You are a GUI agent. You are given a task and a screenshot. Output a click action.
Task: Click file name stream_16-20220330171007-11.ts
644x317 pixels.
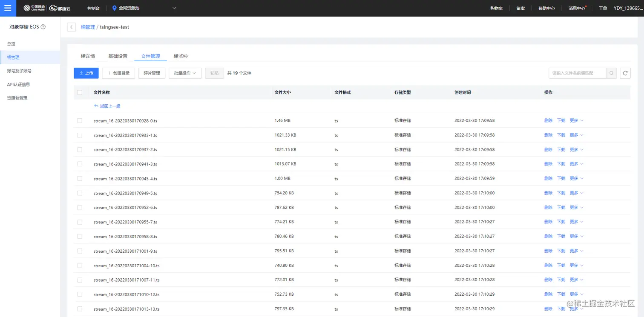[x=126, y=280]
